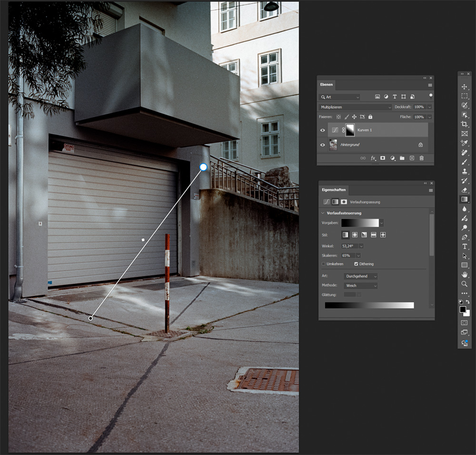This screenshot has height=455, width=476.
Task: Select the Gradient tool in toolbar
Action: pyautogui.click(x=464, y=199)
